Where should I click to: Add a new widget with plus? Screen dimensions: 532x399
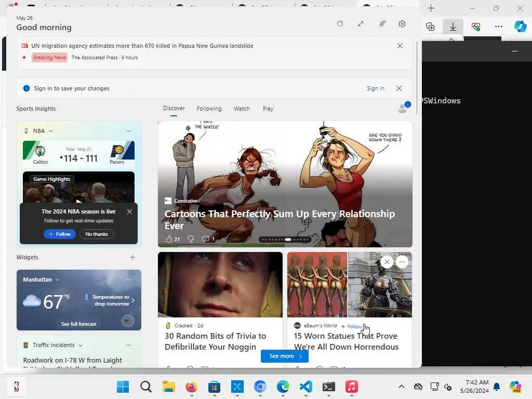click(132, 258)
